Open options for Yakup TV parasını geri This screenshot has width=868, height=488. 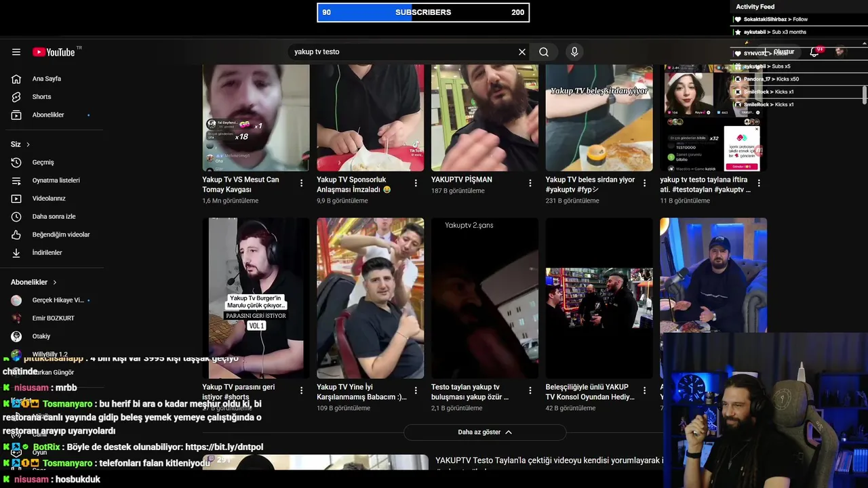pos(302,390)
